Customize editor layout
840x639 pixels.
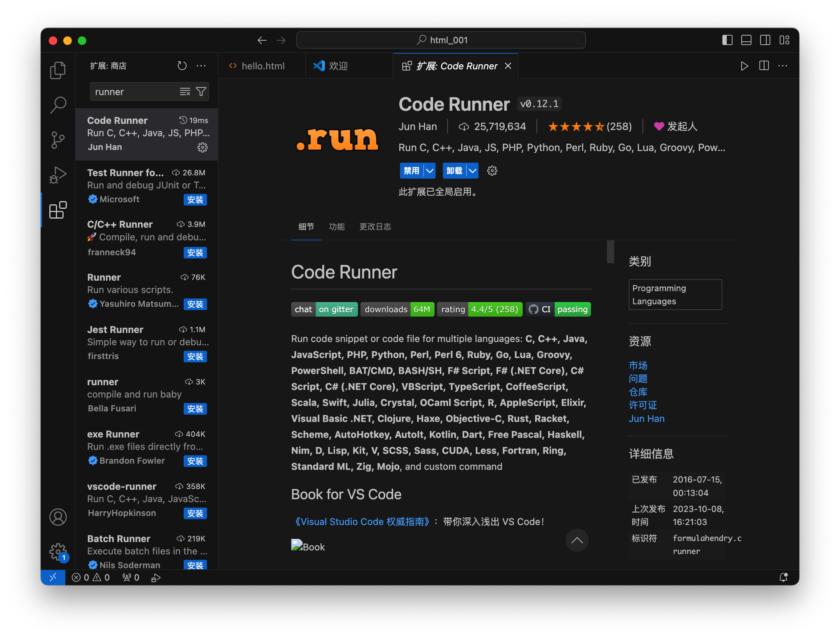(784, 40)
